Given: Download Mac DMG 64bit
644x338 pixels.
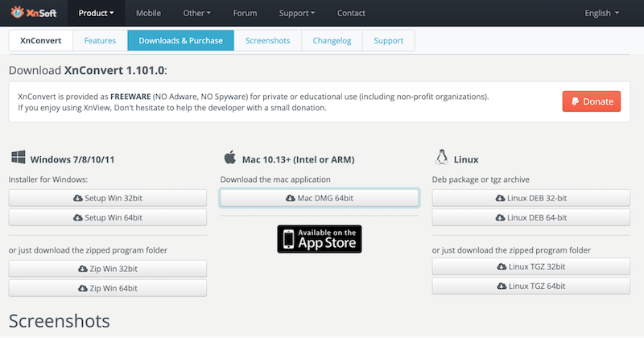Looking at the screenshot, I should (x=320, y=198).
